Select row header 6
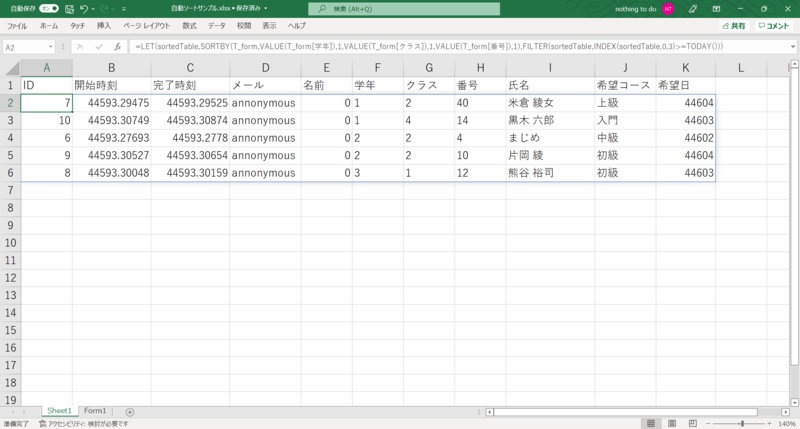Screen dimensions: 800x429 click(x=10, y=173)
